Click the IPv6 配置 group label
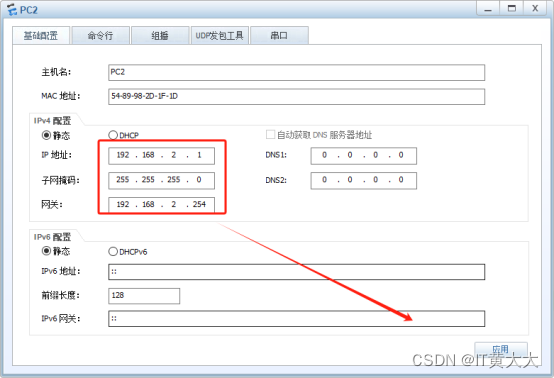Image resolution: width=554 pixels, height=378 pixels. point(52,237)
